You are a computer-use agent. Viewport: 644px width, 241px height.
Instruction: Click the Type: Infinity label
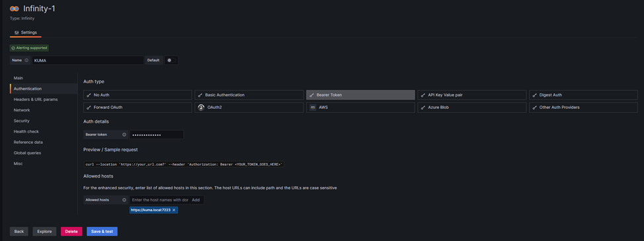[x=22, y=18]
